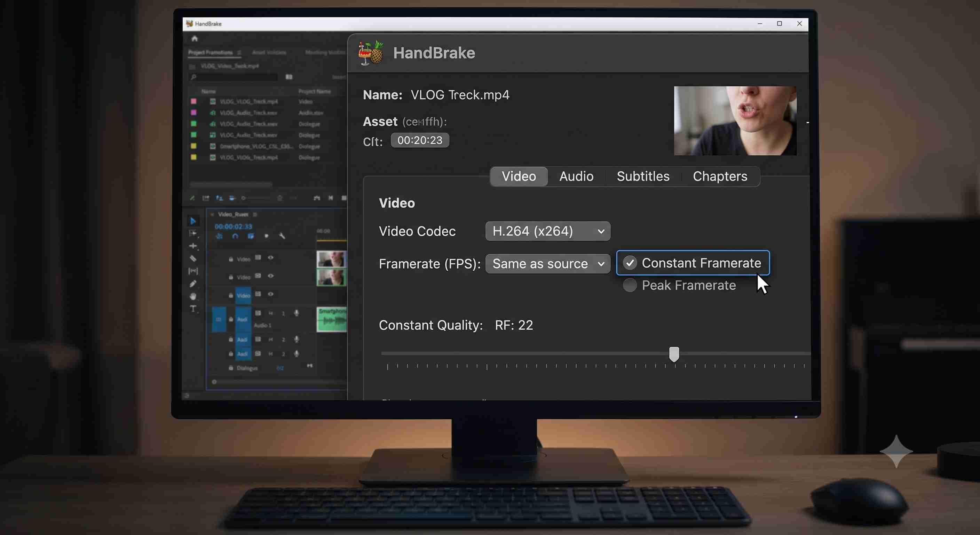Screen dimensions: 980x535
Task: Click the linked selection icon beside the magnet
Action: [x=251, y=236]
